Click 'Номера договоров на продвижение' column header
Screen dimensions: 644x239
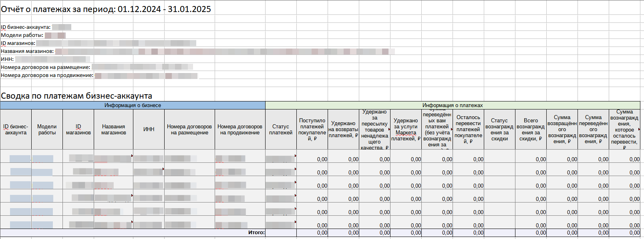pyautogui.click(x=240, y=130)
